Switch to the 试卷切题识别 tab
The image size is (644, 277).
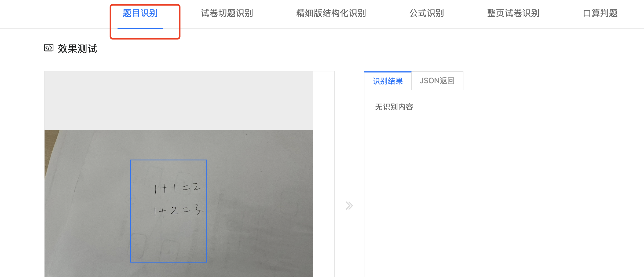tap(227, 13)
